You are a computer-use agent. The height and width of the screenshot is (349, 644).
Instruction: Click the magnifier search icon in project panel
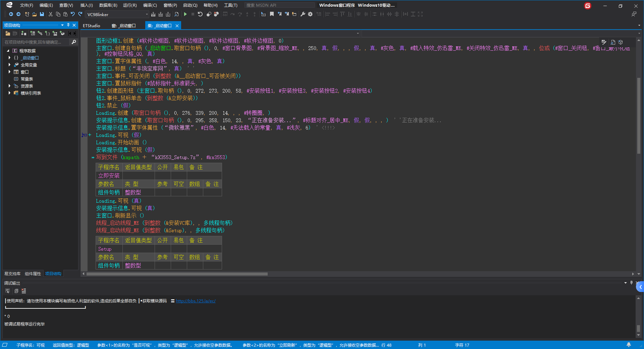(74, 42)
